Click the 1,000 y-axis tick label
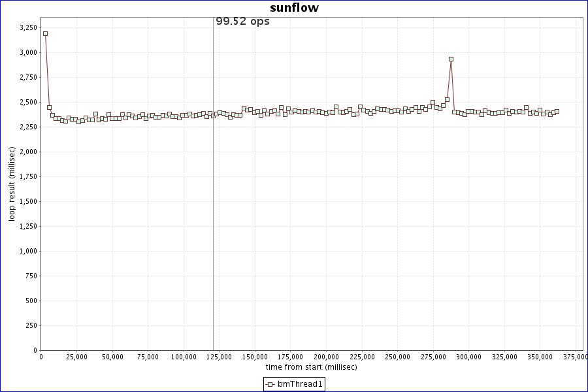The height and width of the screenshot is (392, 588). 28,251
